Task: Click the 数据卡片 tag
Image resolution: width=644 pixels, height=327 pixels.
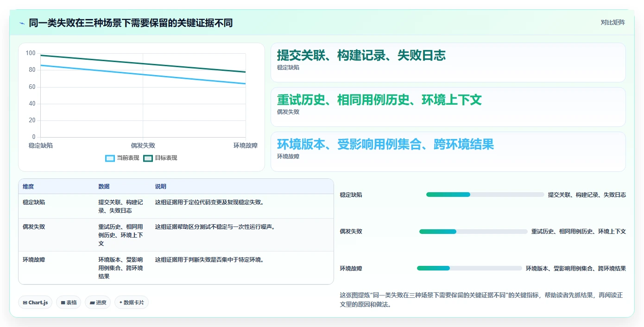Action: [132, 302]
